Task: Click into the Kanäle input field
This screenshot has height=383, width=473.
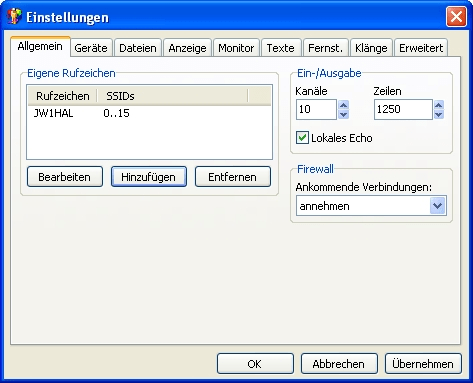Action: pos(316,109)
